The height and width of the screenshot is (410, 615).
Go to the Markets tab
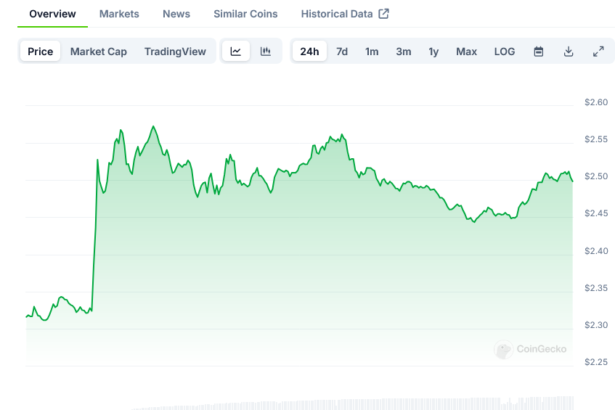coord(119,14)
